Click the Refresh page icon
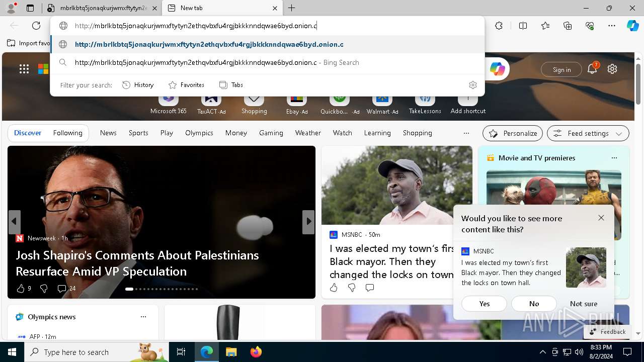This screenshot has height=362, width=644. click(x=36, y=26)
